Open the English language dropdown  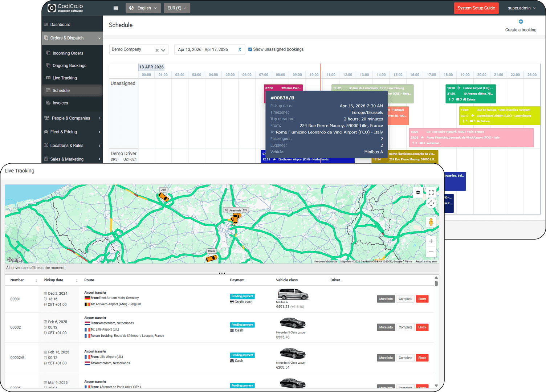tap(143, 8)
